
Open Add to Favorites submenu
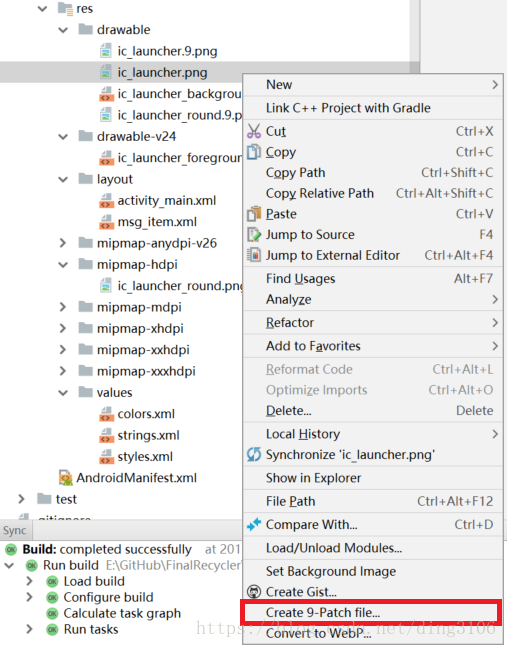point(373,346)
